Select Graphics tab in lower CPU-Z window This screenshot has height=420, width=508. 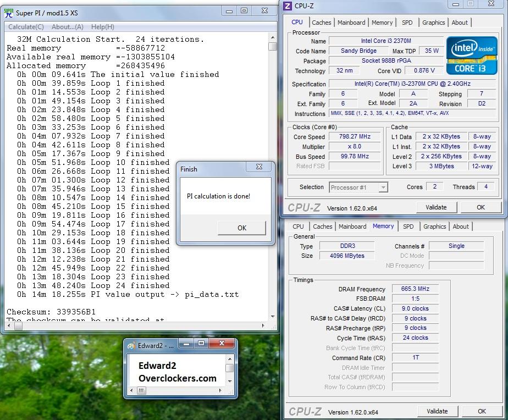(434, 226)
